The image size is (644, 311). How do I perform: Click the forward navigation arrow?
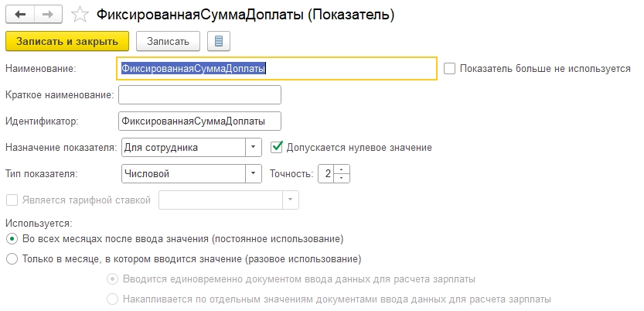pyautogui.click(x=47, y=14)
